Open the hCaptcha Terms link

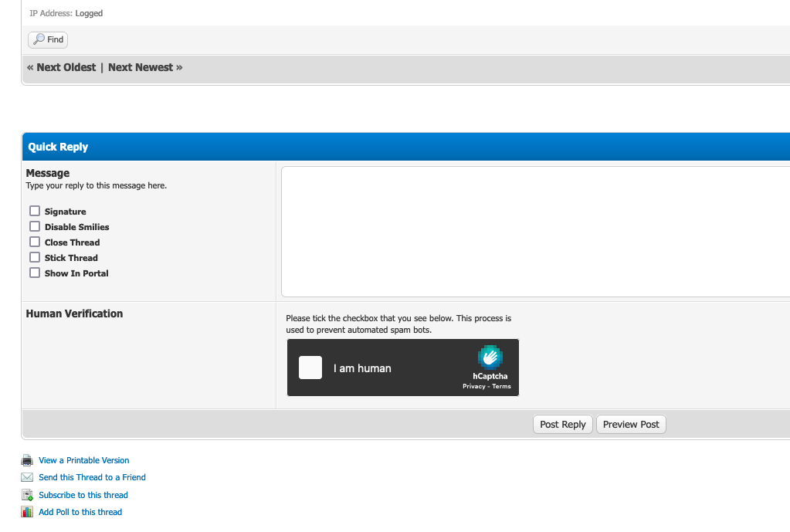[x=502, y=386]
